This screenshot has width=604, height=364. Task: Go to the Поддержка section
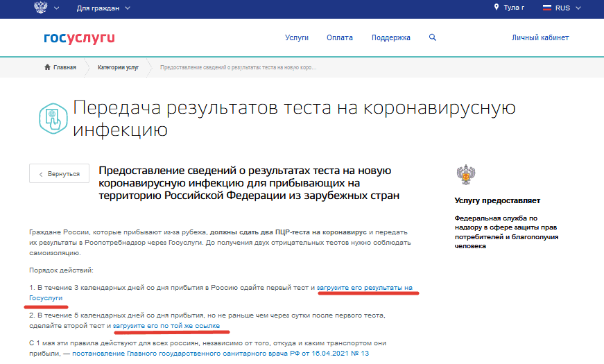[390, 37]
